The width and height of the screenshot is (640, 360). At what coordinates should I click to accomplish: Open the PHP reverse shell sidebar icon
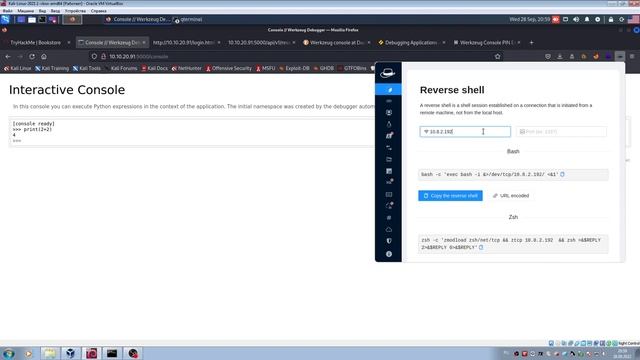[389, 101]
